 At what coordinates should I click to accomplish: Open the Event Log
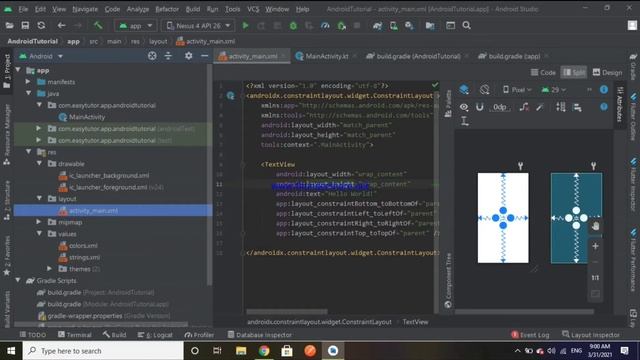point(530,335)
